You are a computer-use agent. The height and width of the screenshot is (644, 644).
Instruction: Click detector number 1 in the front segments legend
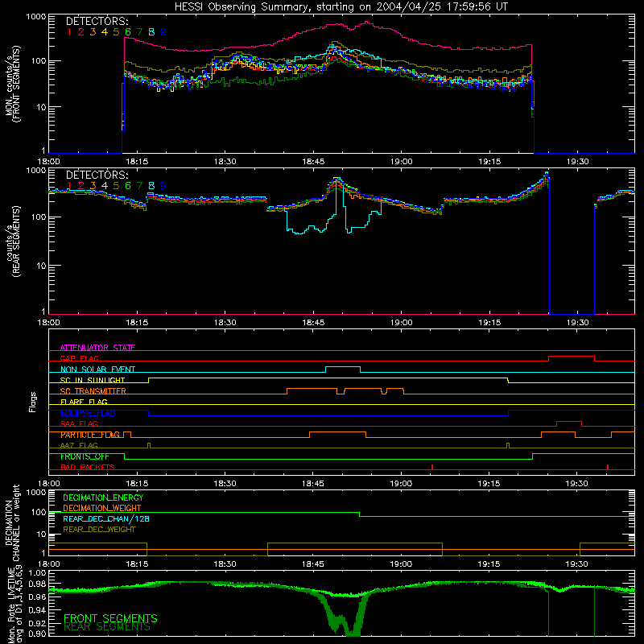point(69,32)
